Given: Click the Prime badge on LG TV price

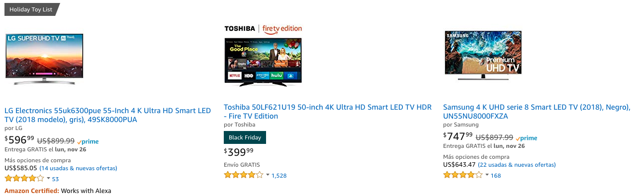Looking at the screenshot, I should pos(88,141).
